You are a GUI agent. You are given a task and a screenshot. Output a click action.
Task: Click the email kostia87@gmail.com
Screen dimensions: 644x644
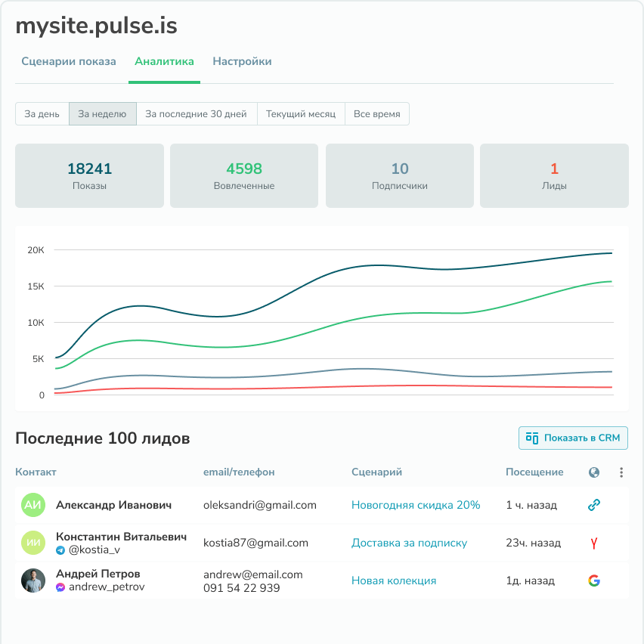point(256,543)
